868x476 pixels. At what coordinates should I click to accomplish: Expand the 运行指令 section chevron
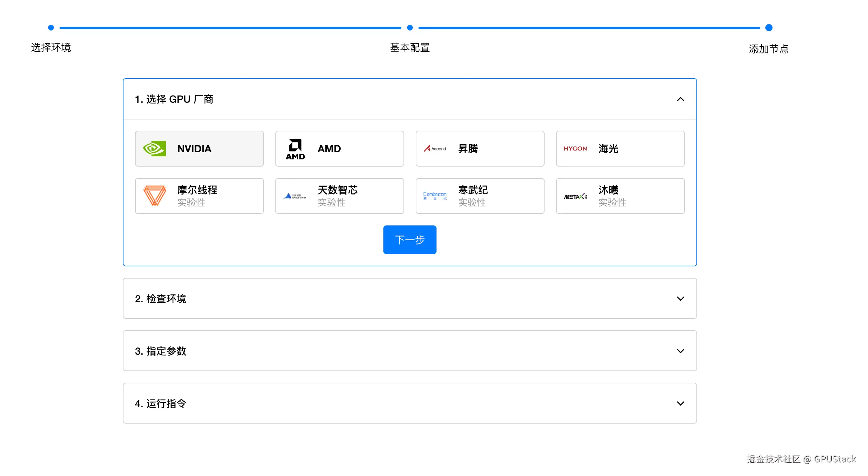(x=680, y=403)
